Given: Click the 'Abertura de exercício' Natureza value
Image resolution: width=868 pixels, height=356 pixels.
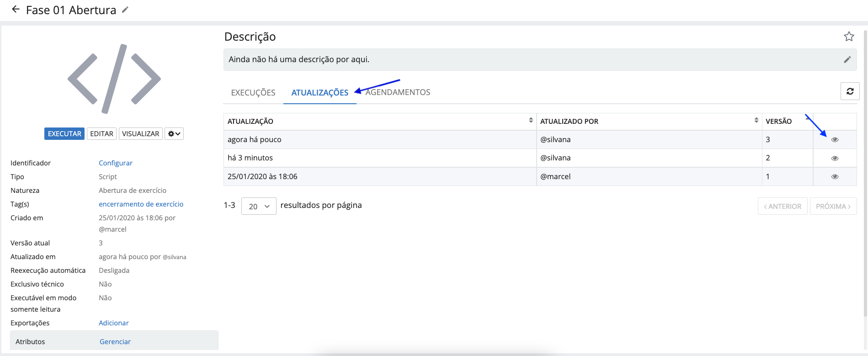Looking at the screenshot, I should tap(133, 191).
